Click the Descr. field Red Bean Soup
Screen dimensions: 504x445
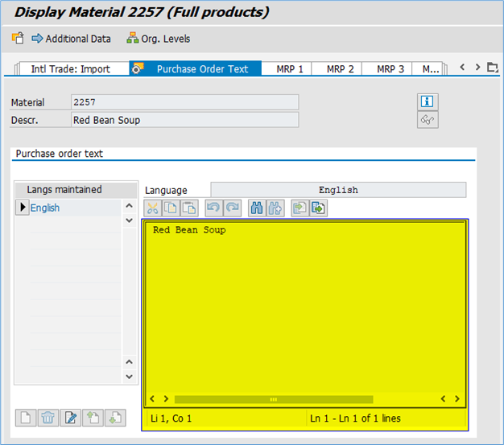184,120
